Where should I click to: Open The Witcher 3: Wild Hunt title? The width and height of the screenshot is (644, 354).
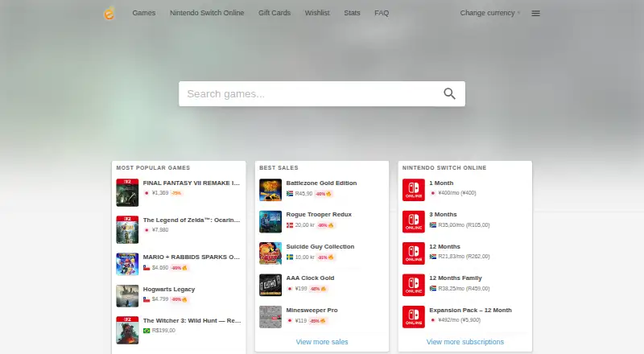pos(192,320)
